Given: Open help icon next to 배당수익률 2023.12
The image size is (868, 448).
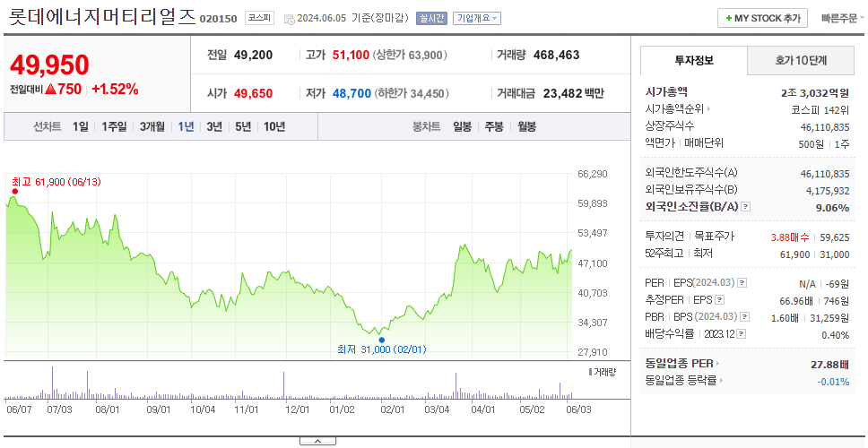Looking at the screenshot, I should [742, 334].
